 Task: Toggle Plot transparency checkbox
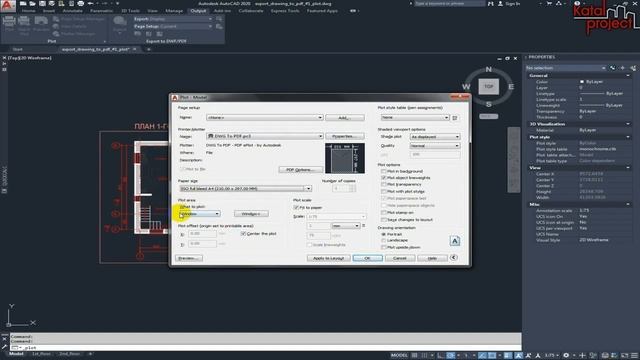tap(384, 184)
